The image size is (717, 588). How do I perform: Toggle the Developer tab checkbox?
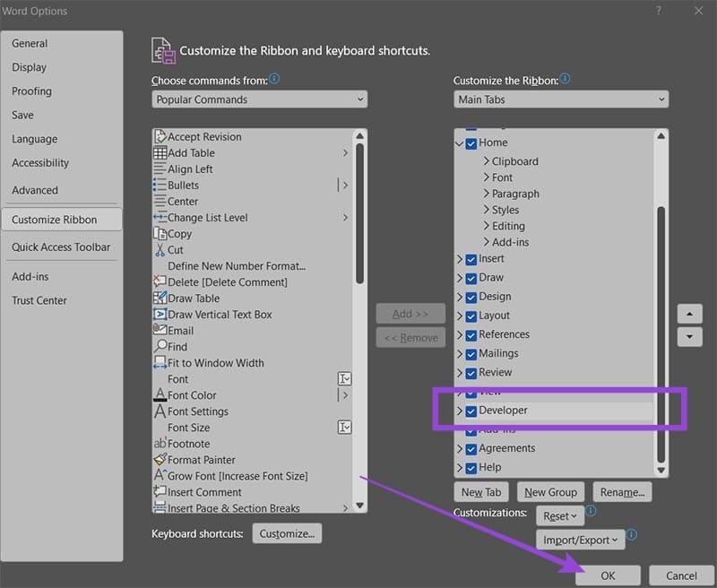(471, 411)
